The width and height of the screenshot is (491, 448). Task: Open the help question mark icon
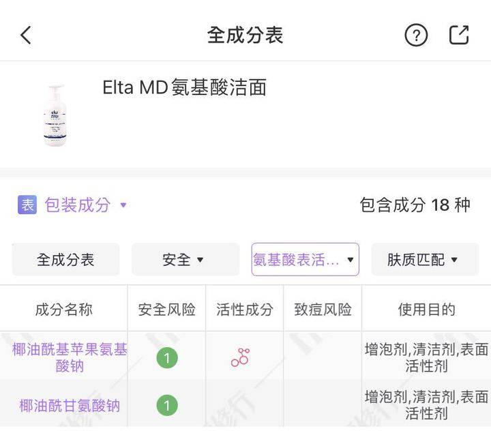[416, 35]
